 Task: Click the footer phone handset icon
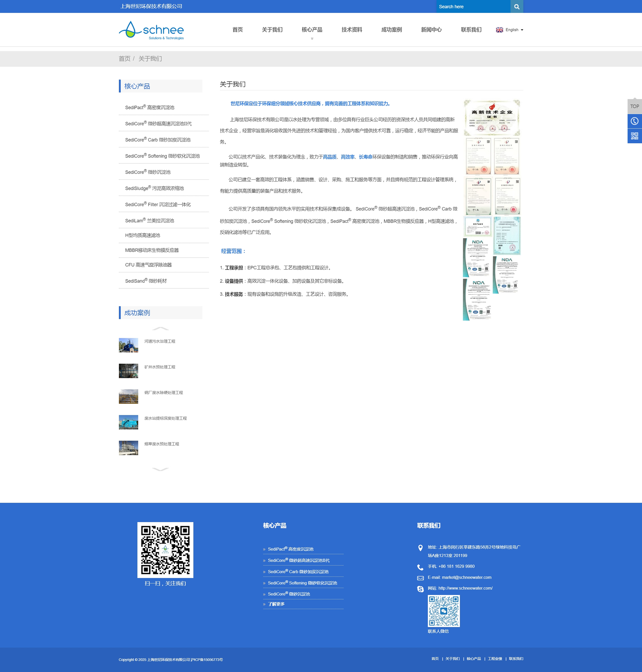(x=420, y=567)
